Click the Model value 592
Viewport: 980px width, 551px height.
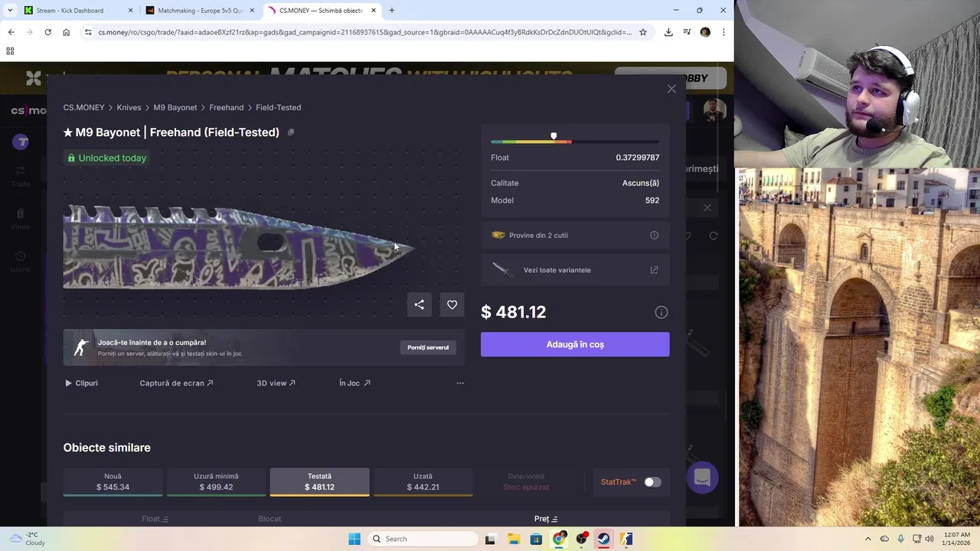(652, 201)
